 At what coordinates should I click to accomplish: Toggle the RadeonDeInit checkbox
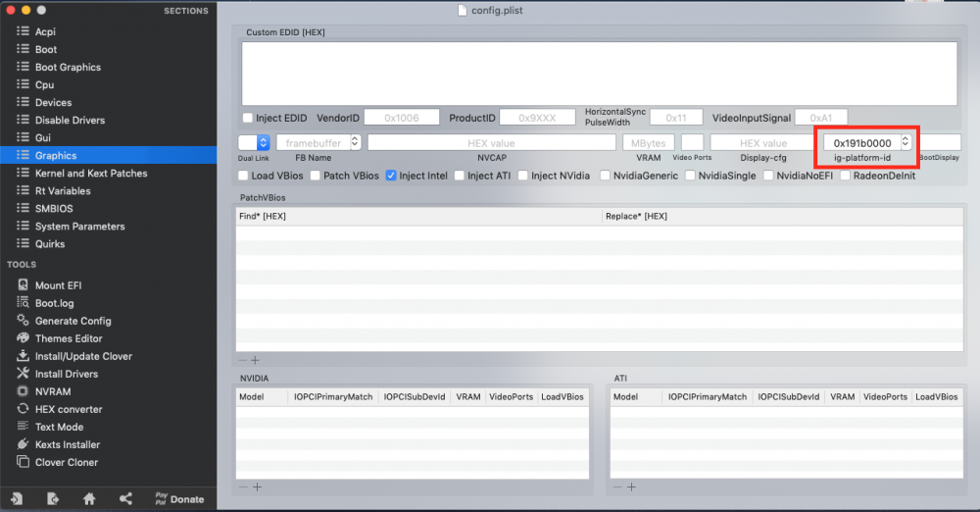tap(845, 176)
